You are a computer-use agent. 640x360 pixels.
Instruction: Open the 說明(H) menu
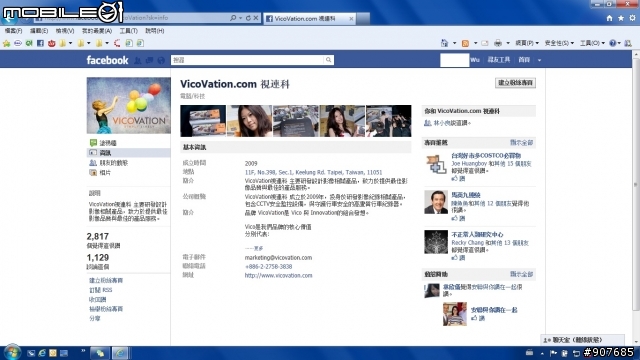(155, 31)
